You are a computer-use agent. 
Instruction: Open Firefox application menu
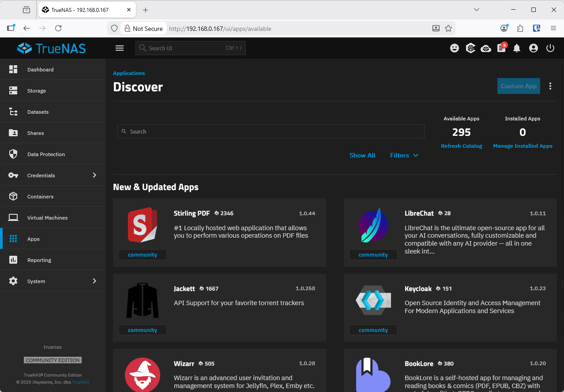click(x=553, y=28)
